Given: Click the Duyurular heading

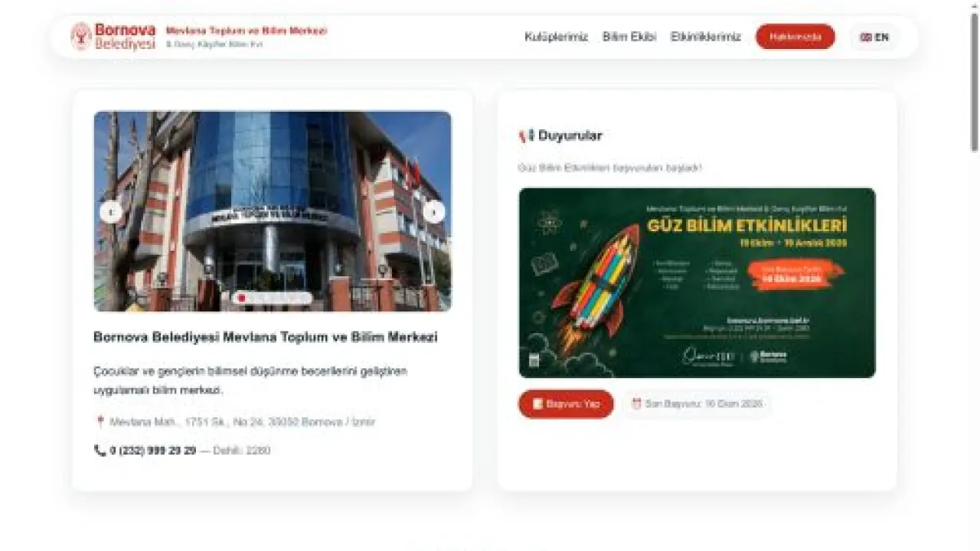Looking at the screenshot, I should point(570,136).
